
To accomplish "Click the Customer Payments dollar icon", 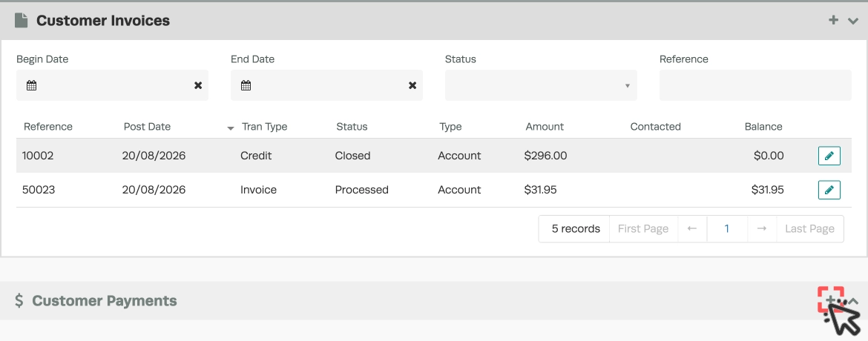I will pyautogui.click(x=19, y=300).
